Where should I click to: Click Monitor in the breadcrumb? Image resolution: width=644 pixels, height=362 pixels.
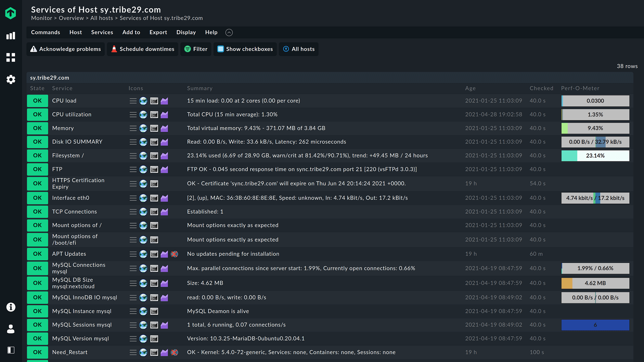pos(42,18)
